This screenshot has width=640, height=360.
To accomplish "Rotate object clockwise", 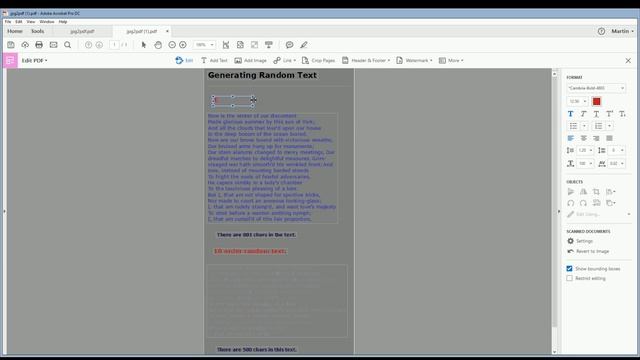I will (583, 203).
